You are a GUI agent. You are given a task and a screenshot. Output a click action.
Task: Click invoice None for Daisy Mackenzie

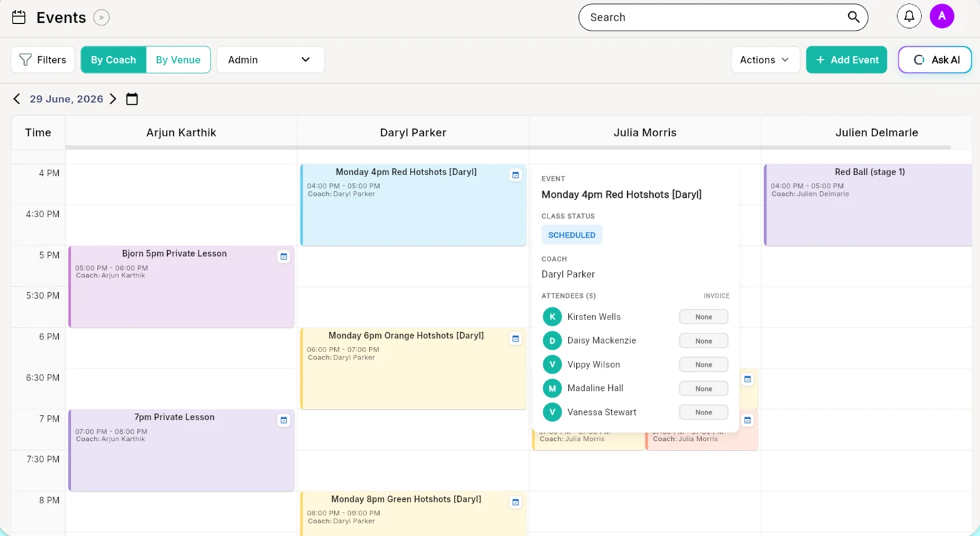pyautogui.click(x=703, y=341)
